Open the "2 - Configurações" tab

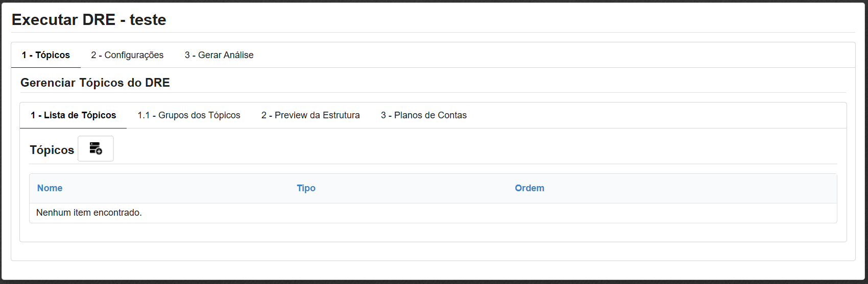[x=127, y=55]
